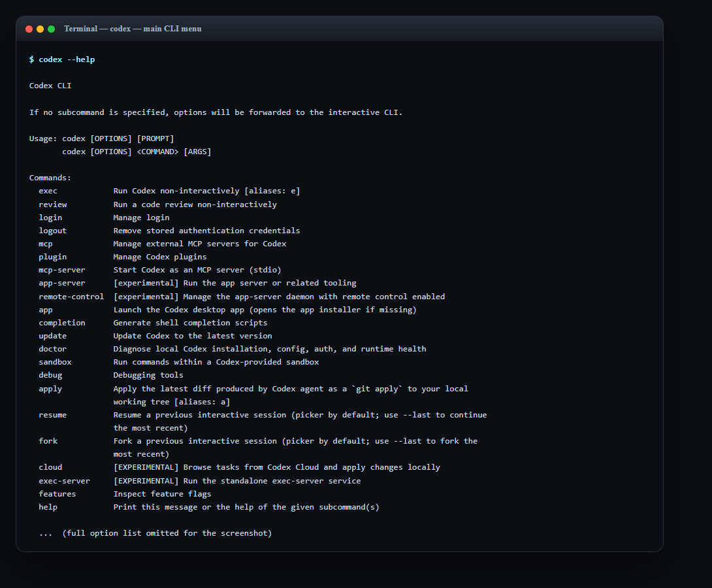Click the yellow minimize window button
712x588 pixels.
(40, 29)
